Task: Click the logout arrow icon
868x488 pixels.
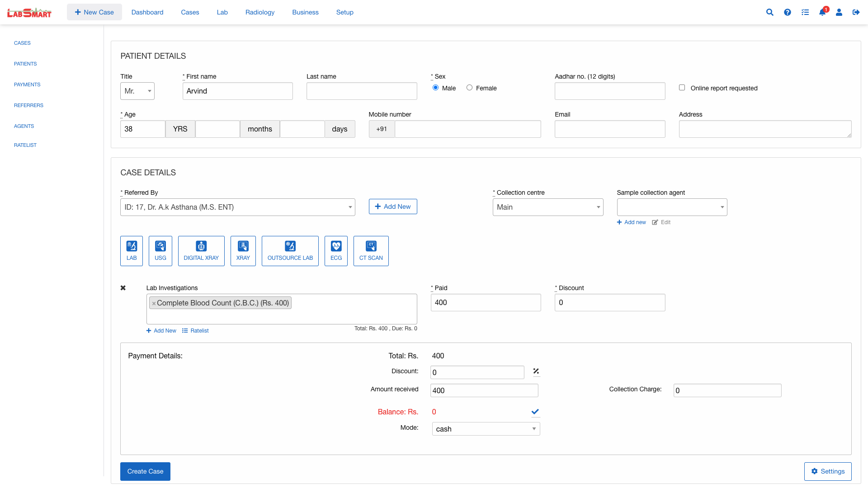Action: (856, 12)
